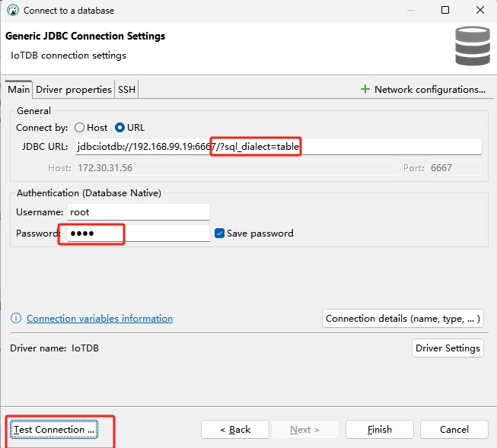Focus the Username input field
The height and width of the screenshot is (448, 497).
(137, 213)
